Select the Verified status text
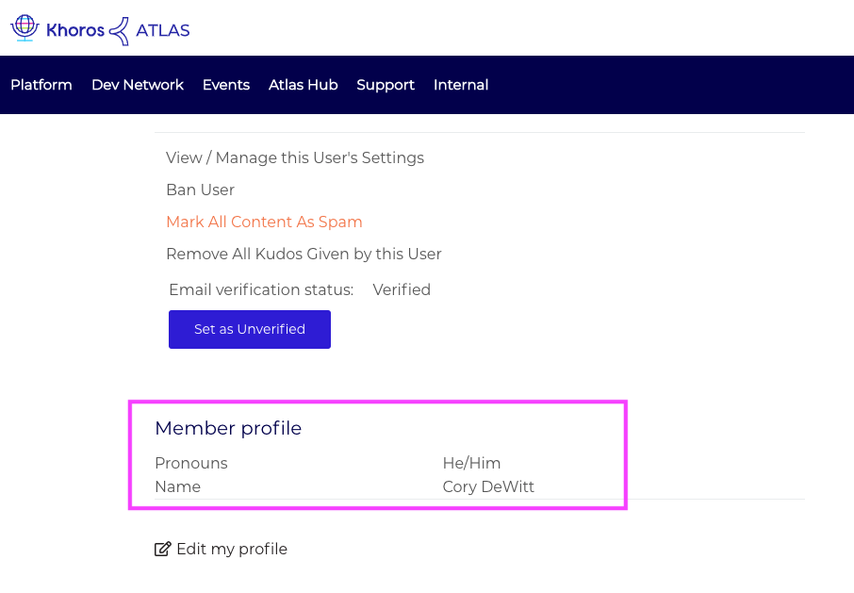 (401, 290)
